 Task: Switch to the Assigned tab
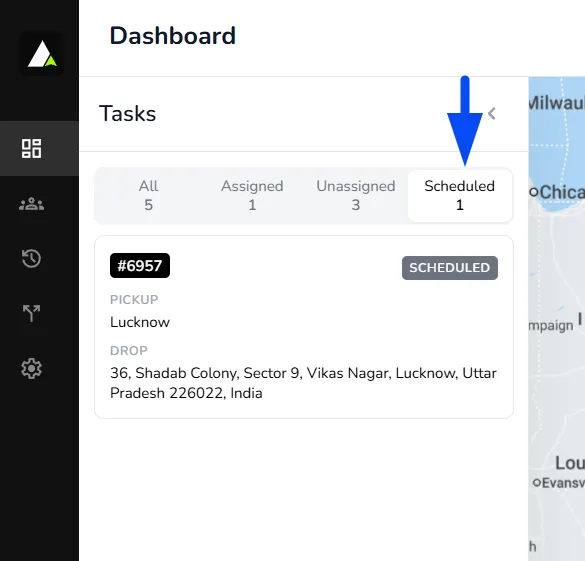click(252, 195)
